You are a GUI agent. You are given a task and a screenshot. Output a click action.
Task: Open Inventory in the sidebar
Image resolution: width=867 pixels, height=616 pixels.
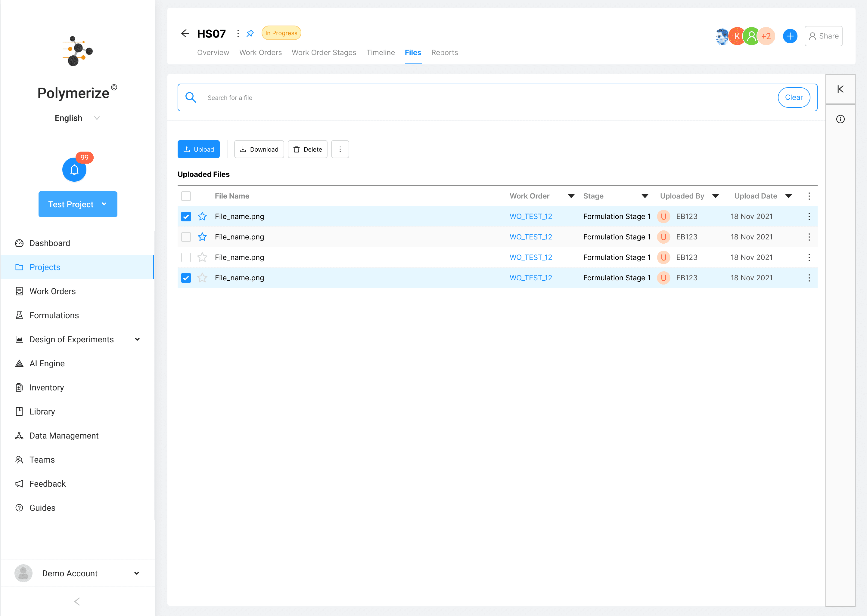click(47, 387)
